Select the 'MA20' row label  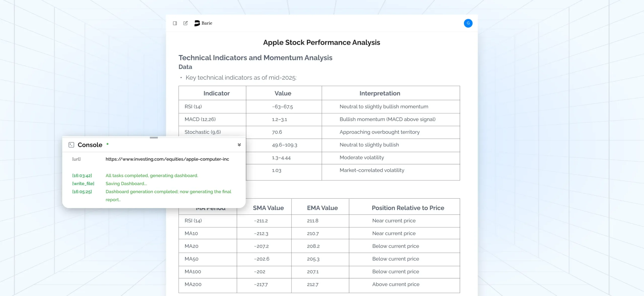pyautogui.click(x=191, y=246)
